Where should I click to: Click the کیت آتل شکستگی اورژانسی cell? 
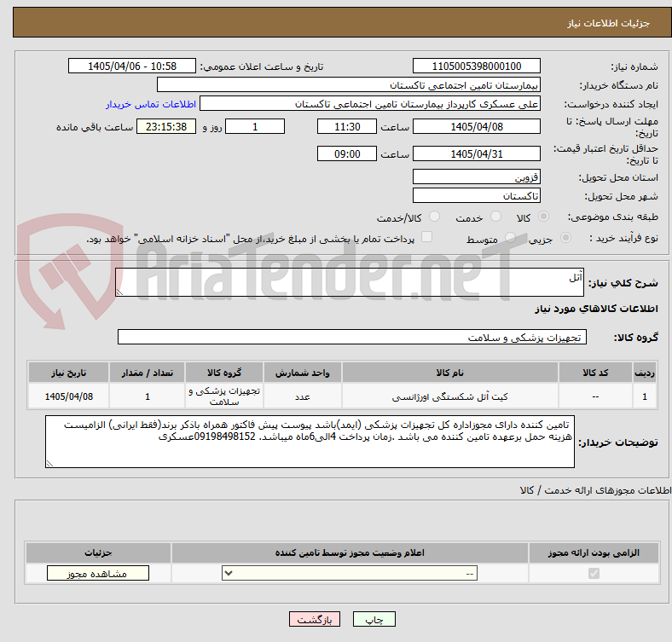point(450,396)
